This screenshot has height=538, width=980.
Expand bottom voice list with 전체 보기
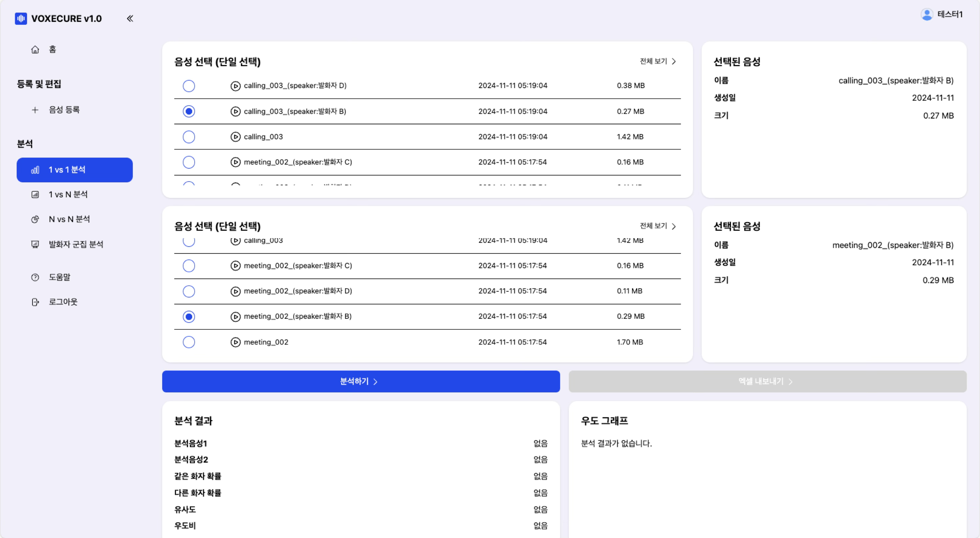(x=658, y=226)
